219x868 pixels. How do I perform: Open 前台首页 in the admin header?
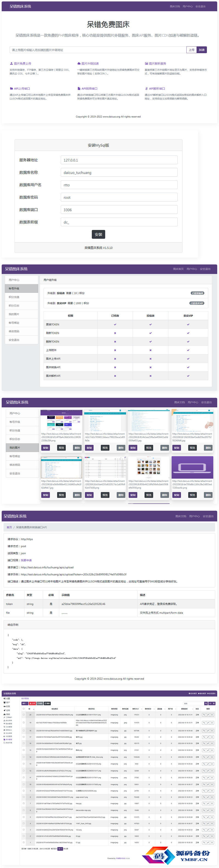202,693
